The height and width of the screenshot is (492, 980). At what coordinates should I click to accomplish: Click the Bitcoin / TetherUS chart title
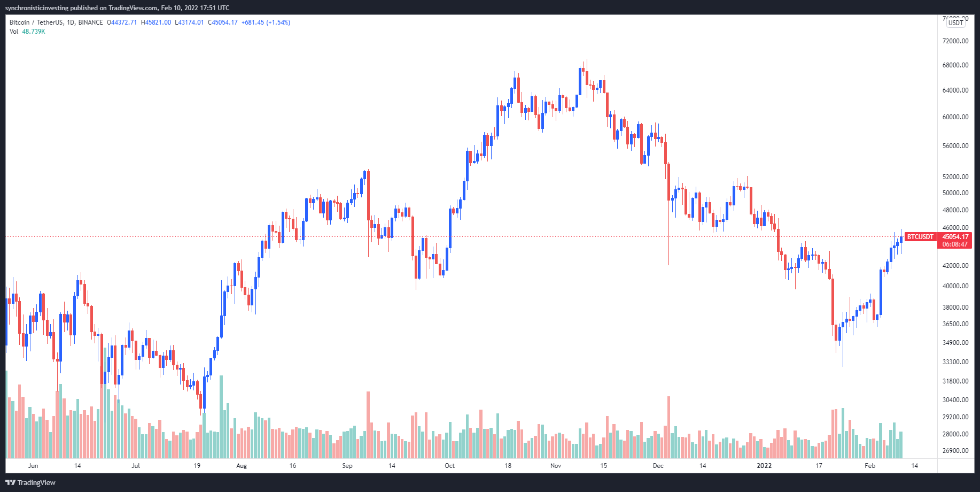pyautogui.click(x=56, y=22)
